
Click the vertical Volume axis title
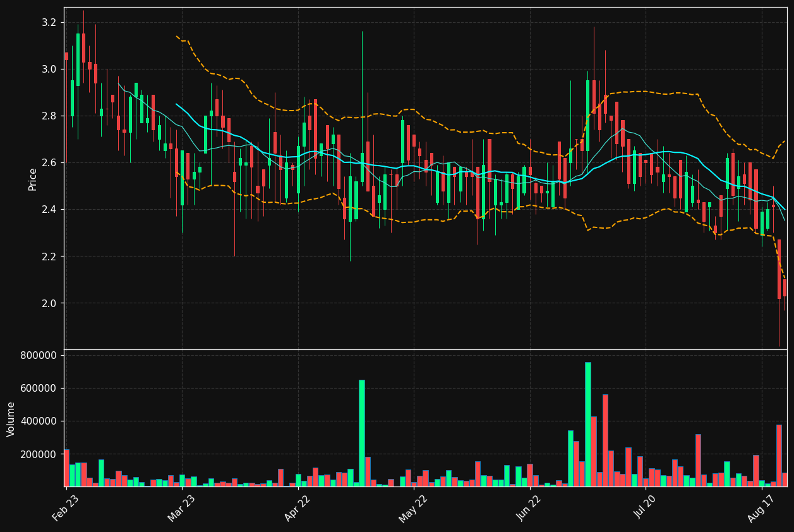[x=11, y=419]
